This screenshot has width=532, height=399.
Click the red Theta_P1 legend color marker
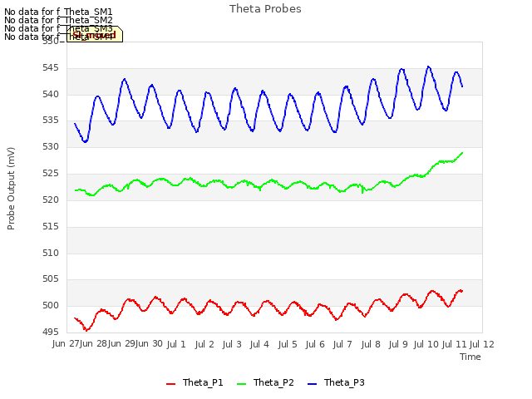click(x=170, y=384)
